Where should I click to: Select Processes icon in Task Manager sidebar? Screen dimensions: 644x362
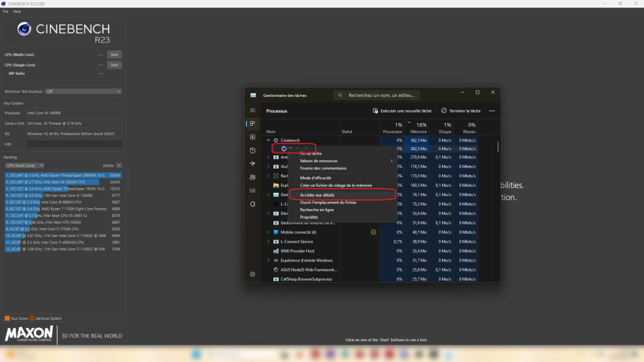253,124
